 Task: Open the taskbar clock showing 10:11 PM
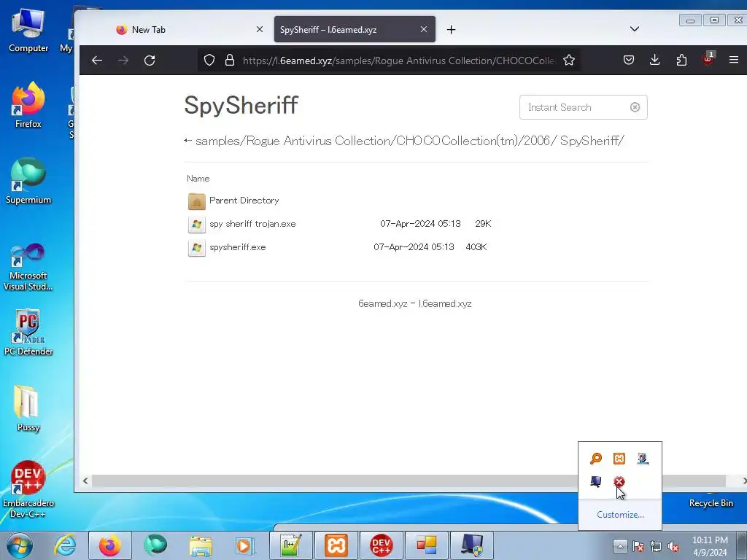coord(710,546)
